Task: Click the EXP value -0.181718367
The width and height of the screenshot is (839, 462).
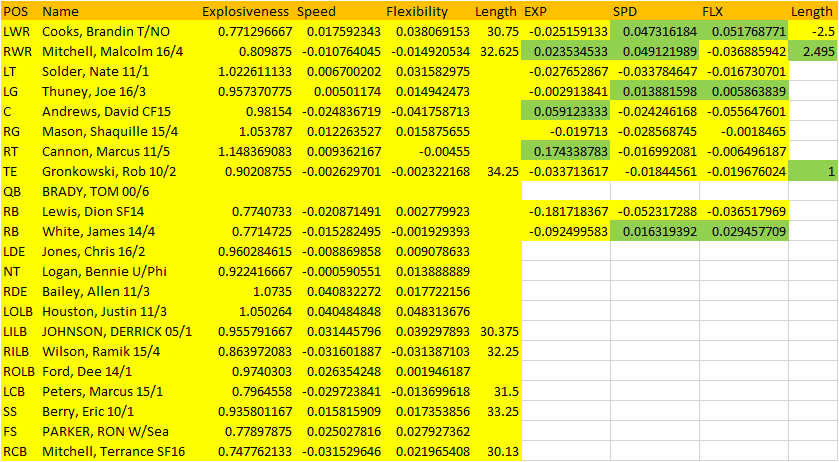Action: click(569, 211)
